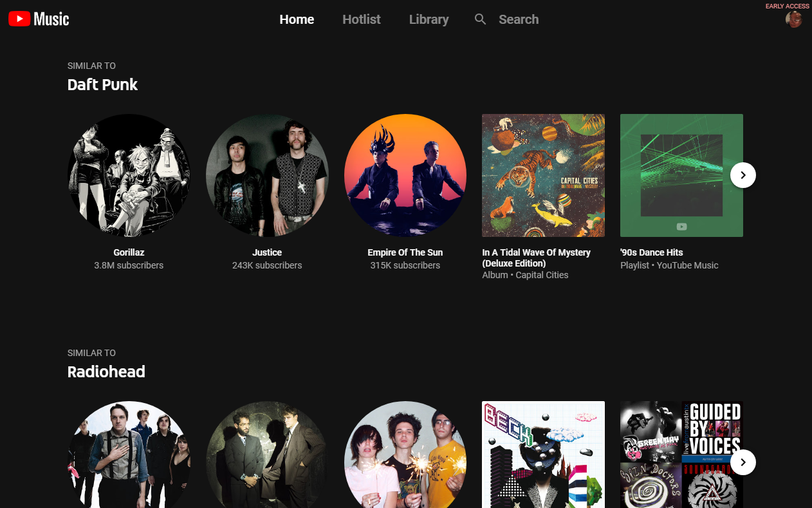
Task: Open the account avatar menu
Action: tap(794, 19)
